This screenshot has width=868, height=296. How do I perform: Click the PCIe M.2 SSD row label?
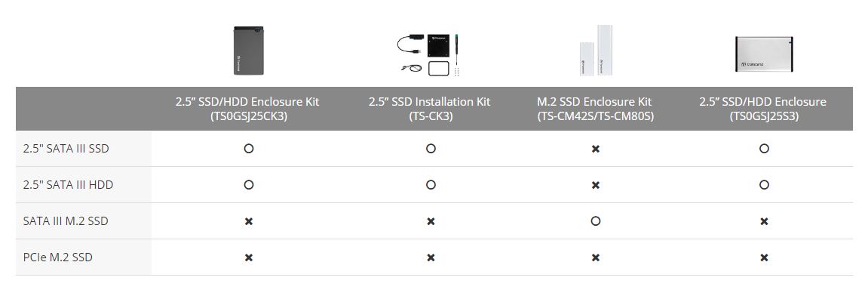tap(57, 257)
